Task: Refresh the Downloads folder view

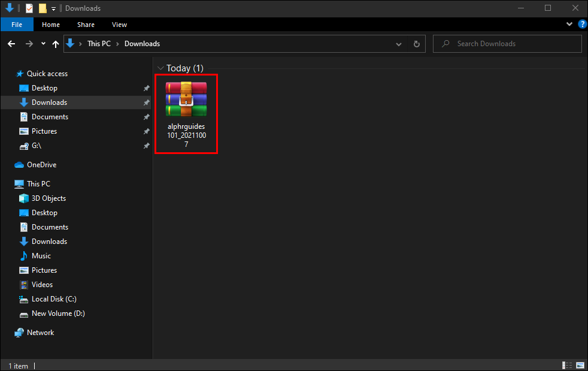Action: point(417,44)
